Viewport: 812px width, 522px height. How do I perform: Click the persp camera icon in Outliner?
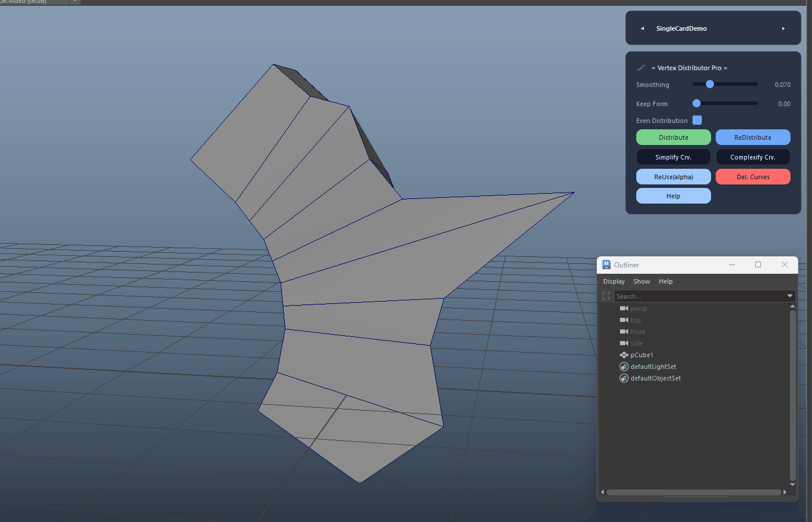point(624,309)
